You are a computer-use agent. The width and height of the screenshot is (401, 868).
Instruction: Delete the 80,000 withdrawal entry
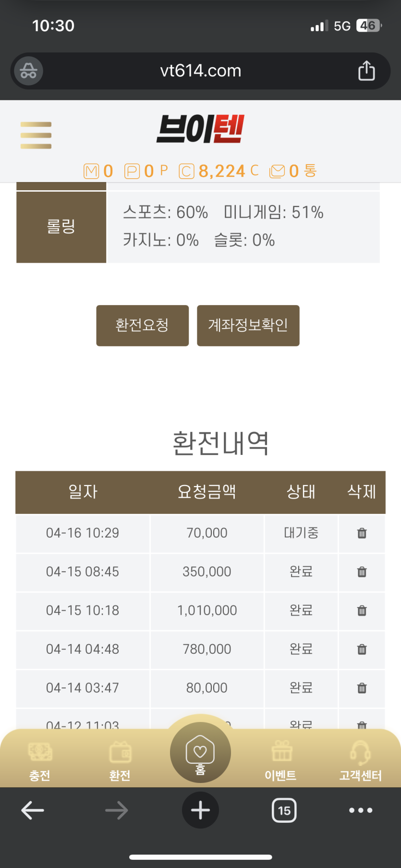362,688
